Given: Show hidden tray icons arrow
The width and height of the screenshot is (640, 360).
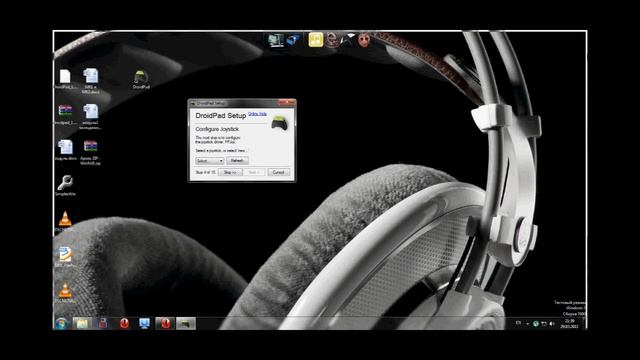Looking at the screenshot, I should tap(528, 324).
